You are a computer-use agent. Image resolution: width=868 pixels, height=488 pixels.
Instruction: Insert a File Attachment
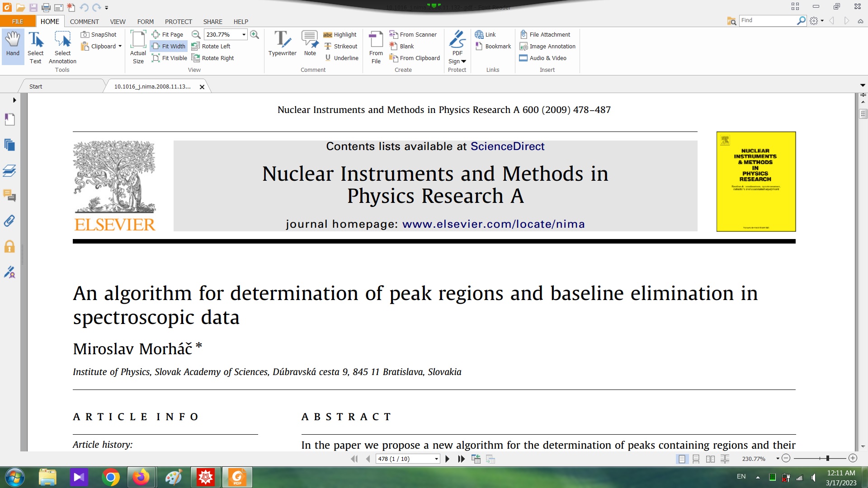click(545, 34)
